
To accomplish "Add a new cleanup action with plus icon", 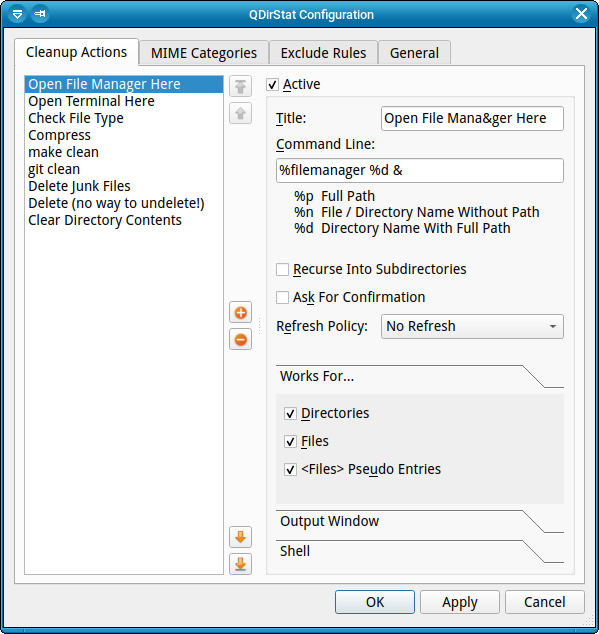I will pos(240,312).
